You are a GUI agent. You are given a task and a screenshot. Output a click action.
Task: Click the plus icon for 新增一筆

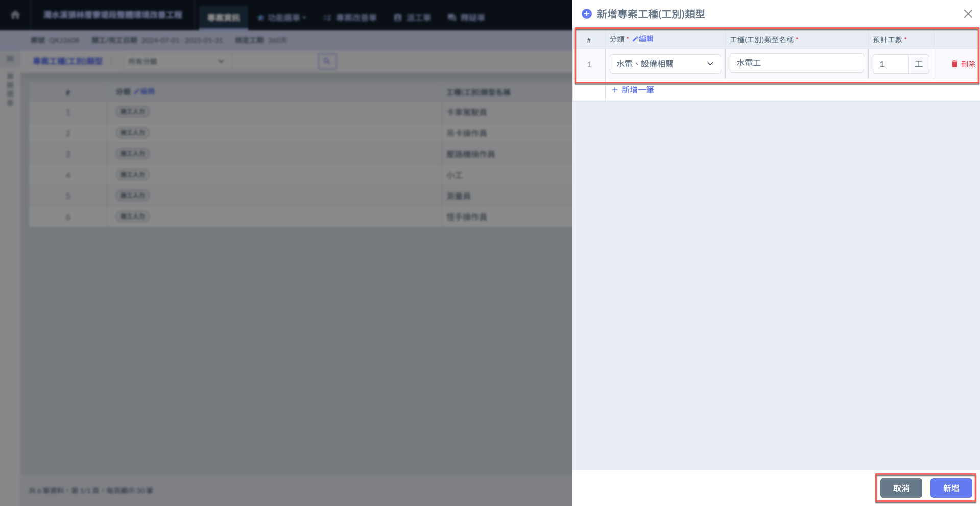point(615,90)
